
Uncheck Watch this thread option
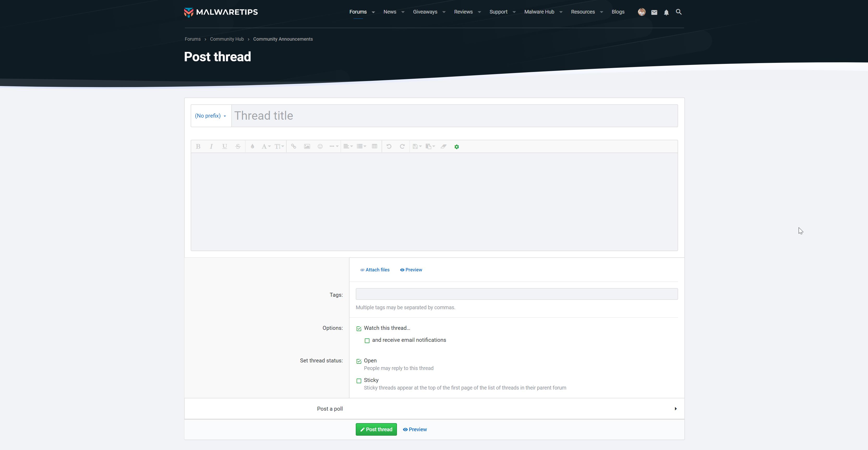(359, 329)
